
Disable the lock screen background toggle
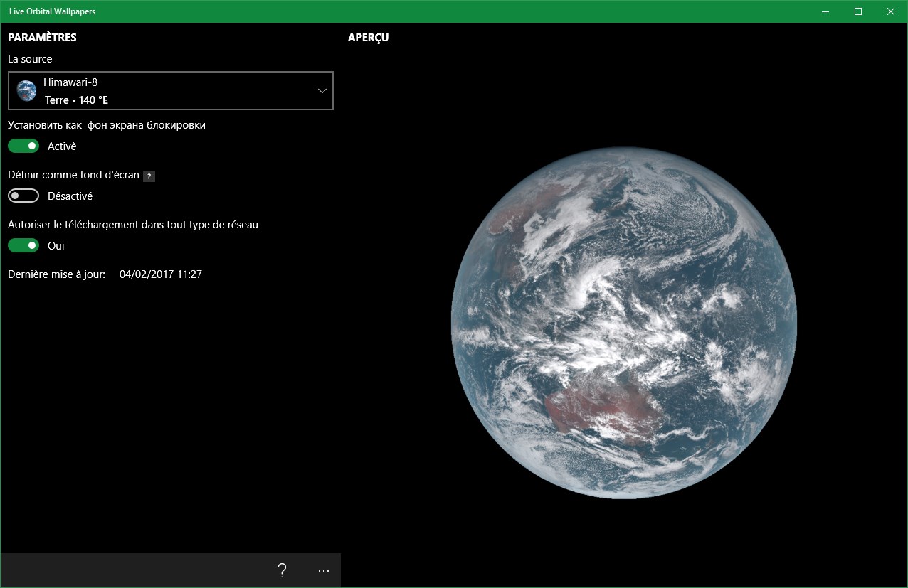coord(23,145)
